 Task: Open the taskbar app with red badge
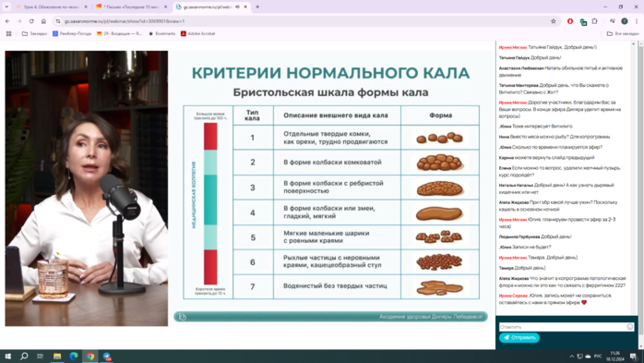point(107,357)
